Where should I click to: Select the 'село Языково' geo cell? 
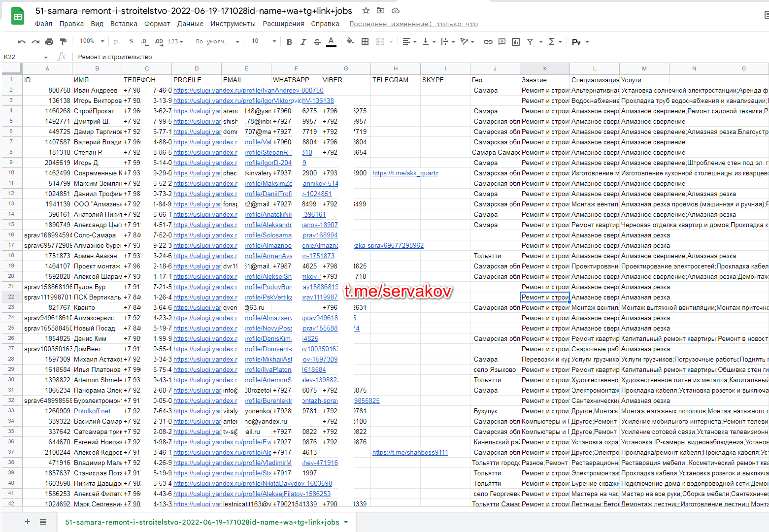click(495, 370)
